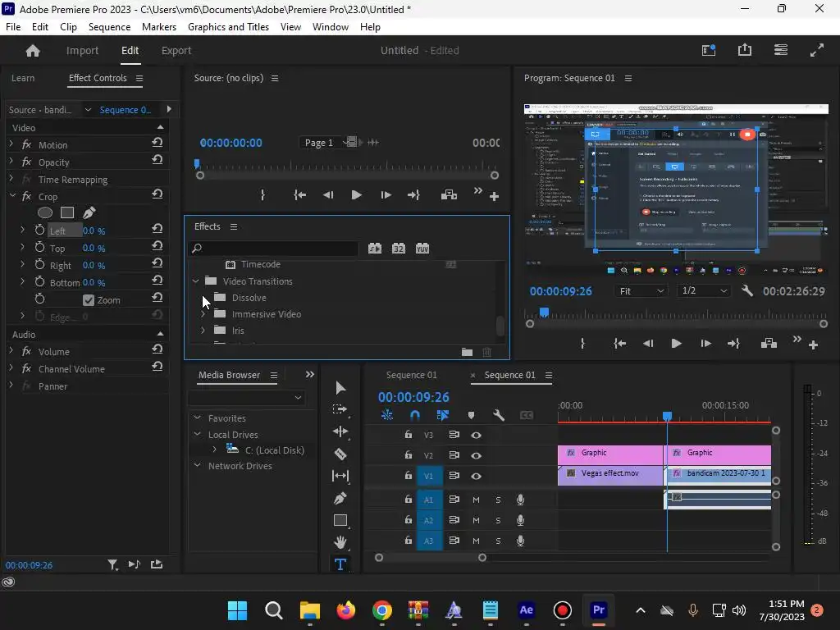Select the Type tool
The height and width of the screenshot is (630, 840).
tap(340, 564)
